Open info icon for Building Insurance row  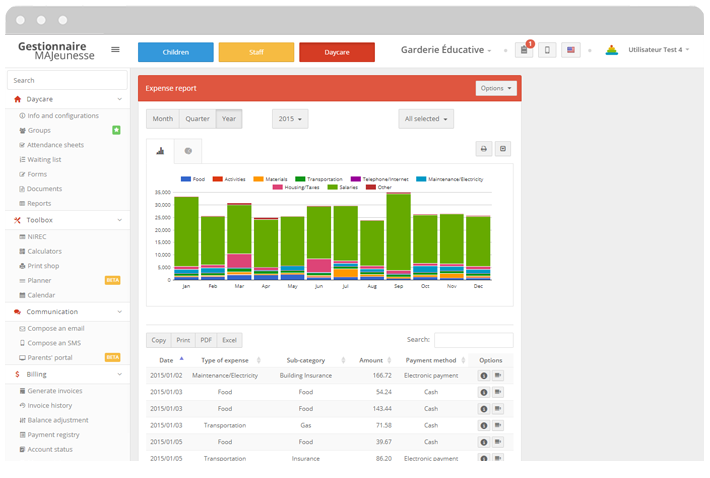pos(483,376)
